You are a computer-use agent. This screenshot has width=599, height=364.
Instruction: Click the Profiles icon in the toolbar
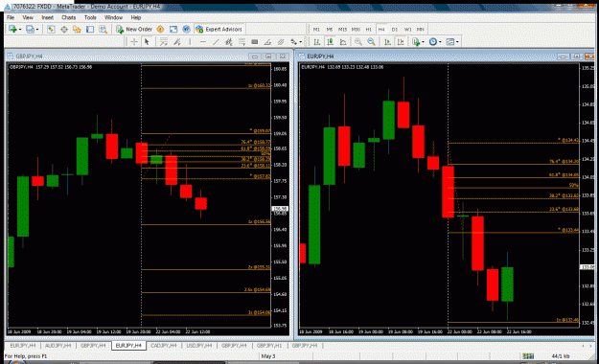click(30, 29)
